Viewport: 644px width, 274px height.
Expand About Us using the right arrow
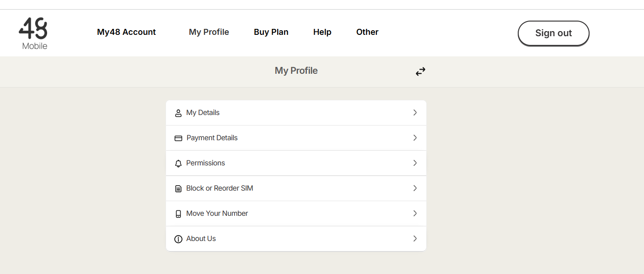click(415, 239)
